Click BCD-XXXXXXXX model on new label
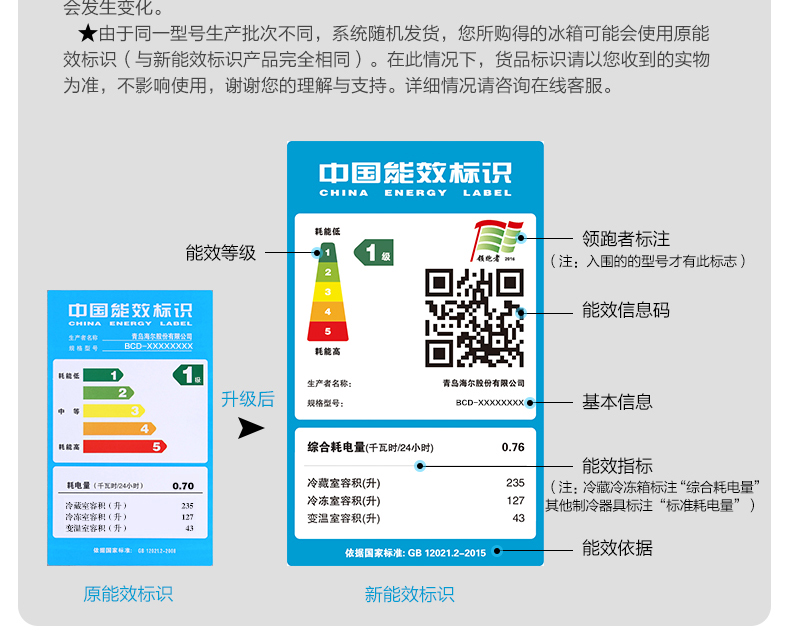Image resolution: width=790 pixels, height=644 pixels. click(x=490, y=403)
